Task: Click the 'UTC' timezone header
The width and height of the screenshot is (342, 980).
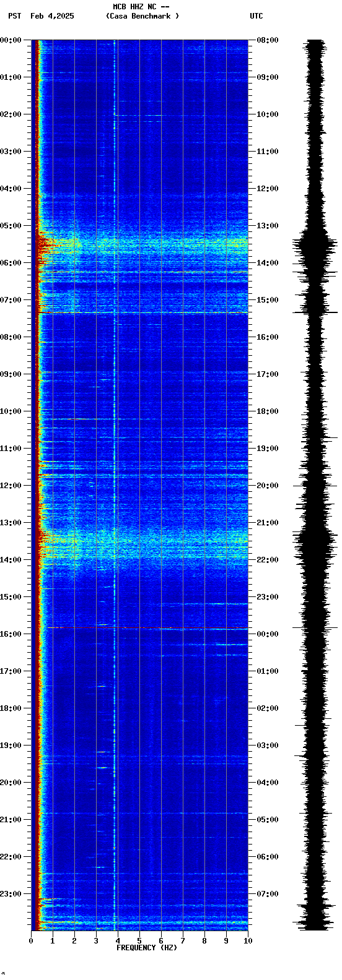Action: coord(256,16)
